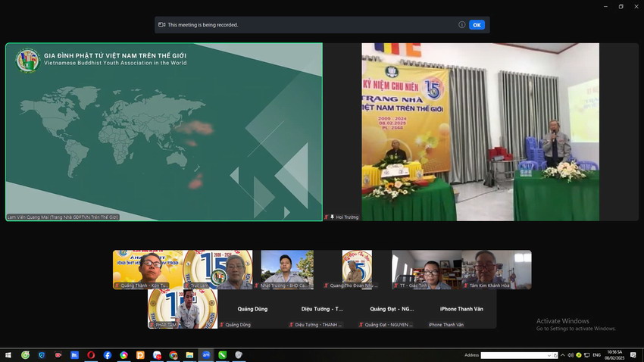Viewport: 644px width, 362px height.
Task: Select Diệu Tường participant tile
Action: (322, 309)
